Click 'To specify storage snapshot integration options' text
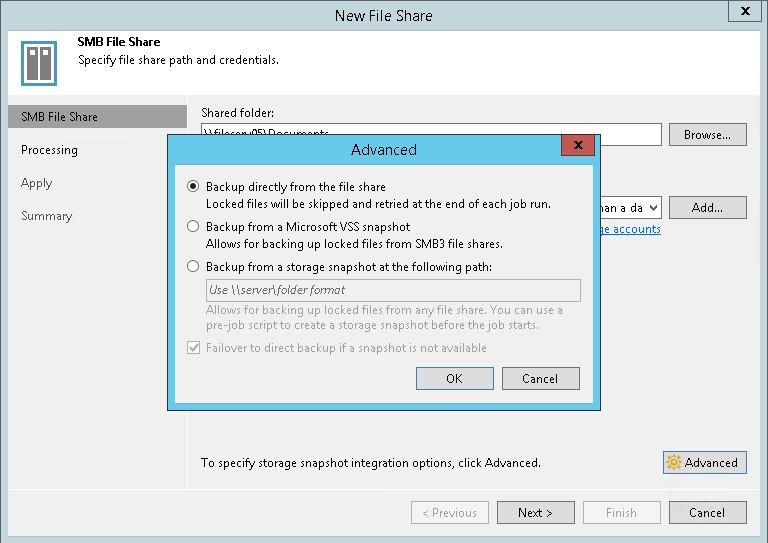This screenshot has width=768, height=543. 371,463
